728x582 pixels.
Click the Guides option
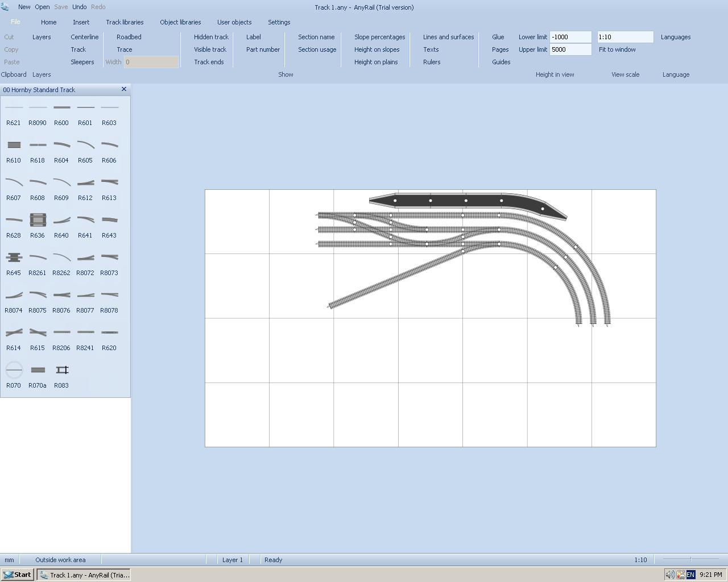[x=501, y=62]
